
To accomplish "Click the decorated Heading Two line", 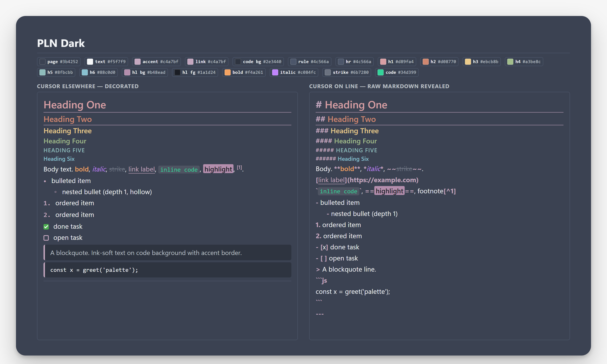I will click(x=68, y=119).
